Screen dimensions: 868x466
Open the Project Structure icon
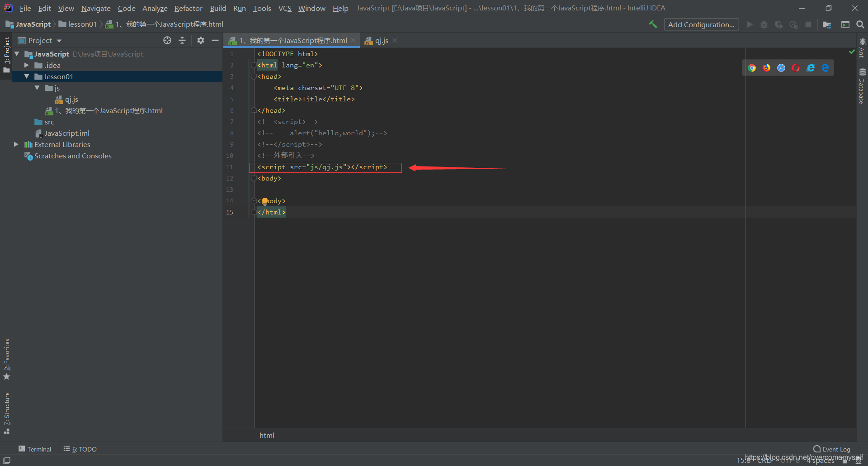coord(827,24)
